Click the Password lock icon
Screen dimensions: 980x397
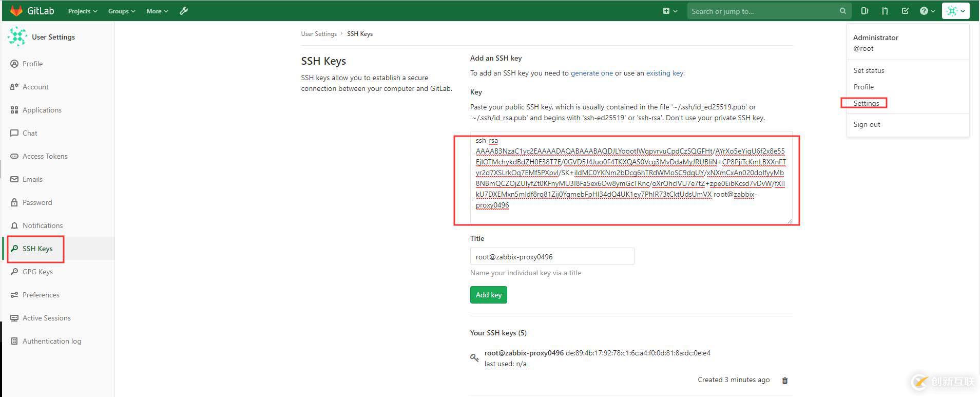coord(14,202)
